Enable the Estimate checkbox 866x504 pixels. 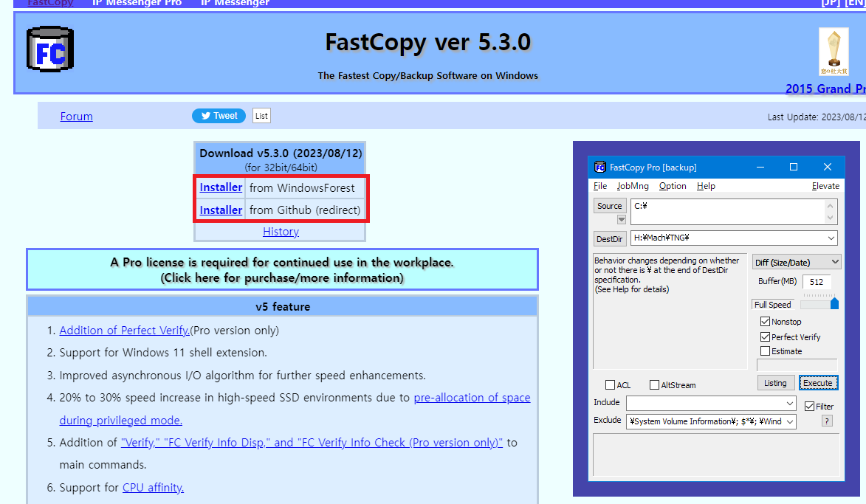point(765,351)
